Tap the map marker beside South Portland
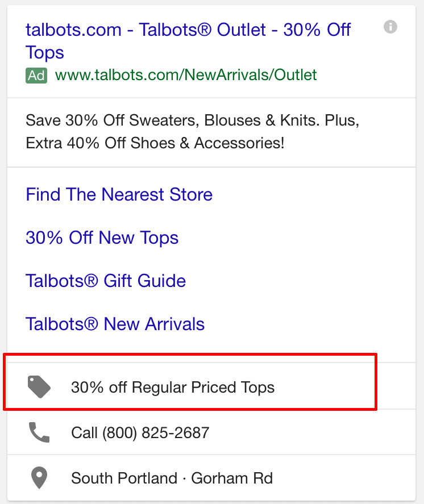The width and height of the screenshot is (424, 504). (39, 478)
